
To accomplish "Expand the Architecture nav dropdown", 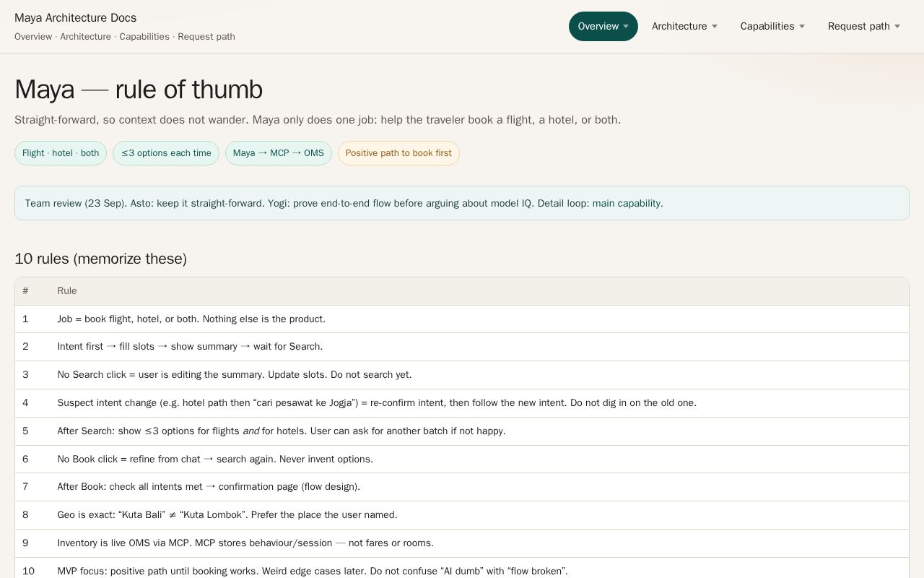I will (684, 27).
